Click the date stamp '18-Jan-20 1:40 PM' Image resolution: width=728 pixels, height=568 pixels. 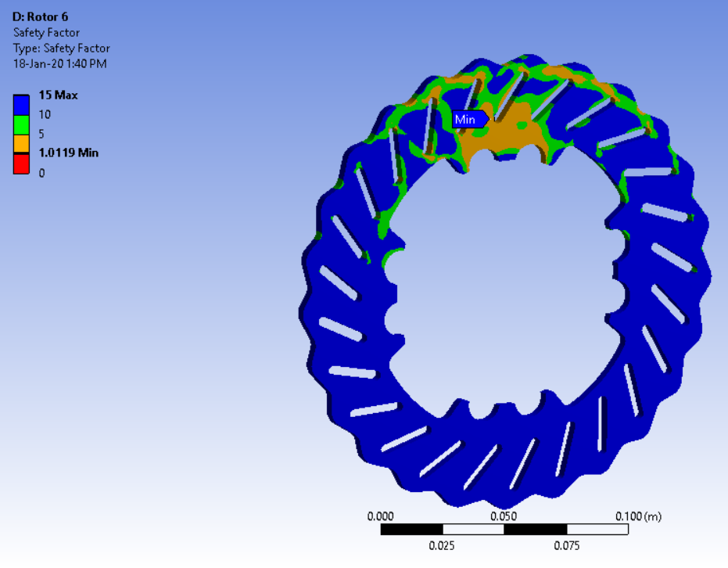coord(60,63)
